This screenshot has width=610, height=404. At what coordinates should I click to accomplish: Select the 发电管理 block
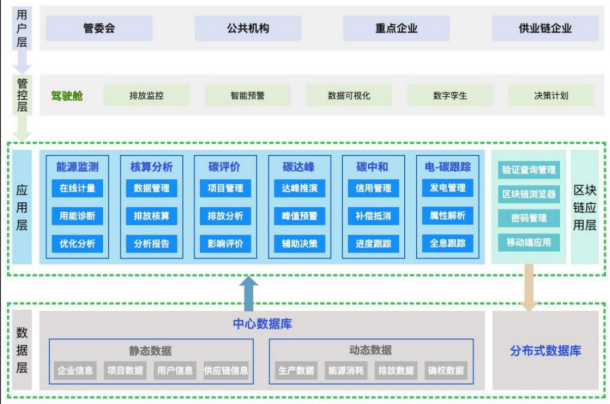pyautogui.click(x=448, y=188)
